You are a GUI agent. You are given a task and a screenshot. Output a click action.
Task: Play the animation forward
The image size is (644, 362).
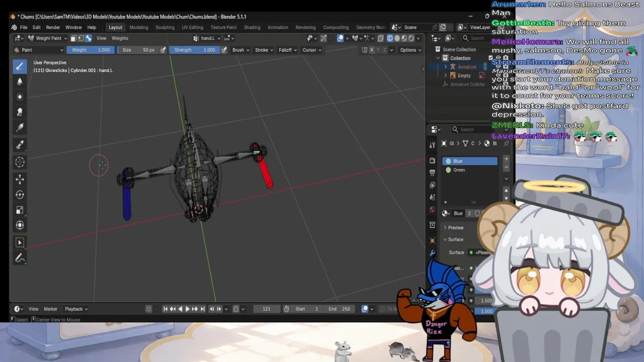click(x=188, y=309)
